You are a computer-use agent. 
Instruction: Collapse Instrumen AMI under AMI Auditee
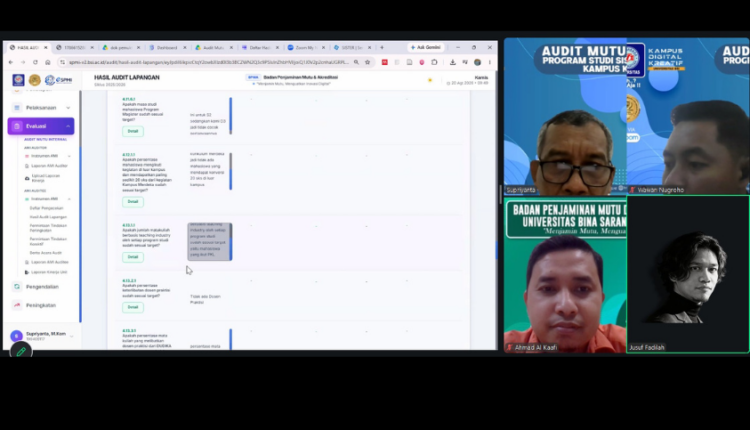(69, 199)
